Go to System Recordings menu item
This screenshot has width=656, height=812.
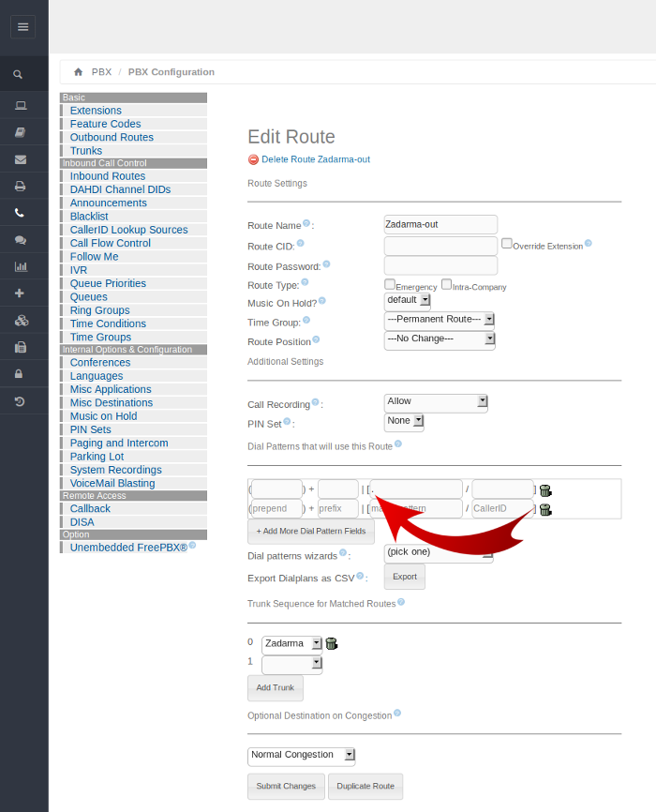click(116, 470)
